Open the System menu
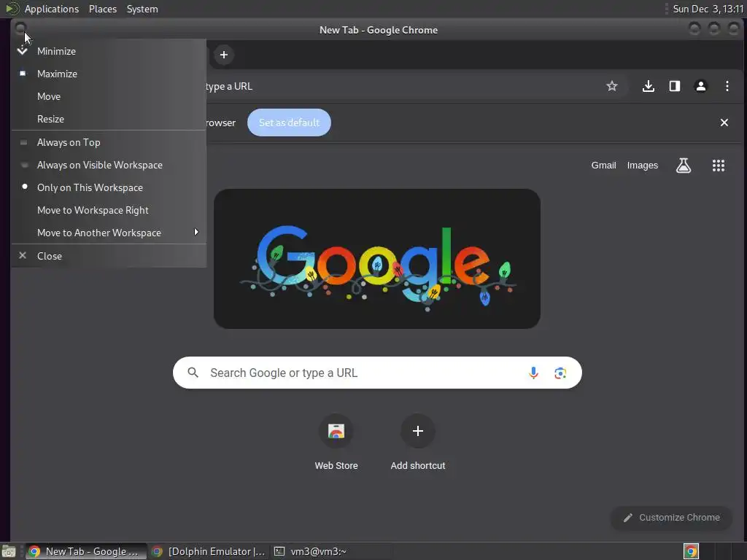747x560 pixels. pyautogui.click(x=142, y=9)
